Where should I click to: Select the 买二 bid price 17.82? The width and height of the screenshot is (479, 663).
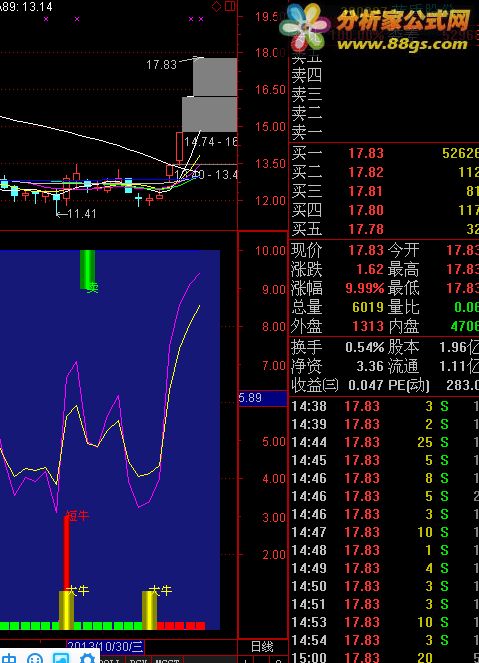[x=366, y=172]
